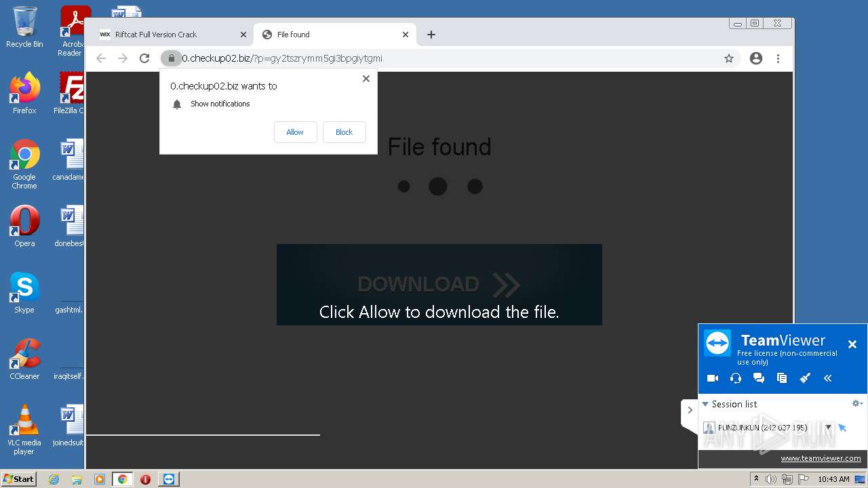Hide TeamViewer panel using side arrow
Image resolution: width=868 pixels, height=488 pixels.
pos(690,410)
